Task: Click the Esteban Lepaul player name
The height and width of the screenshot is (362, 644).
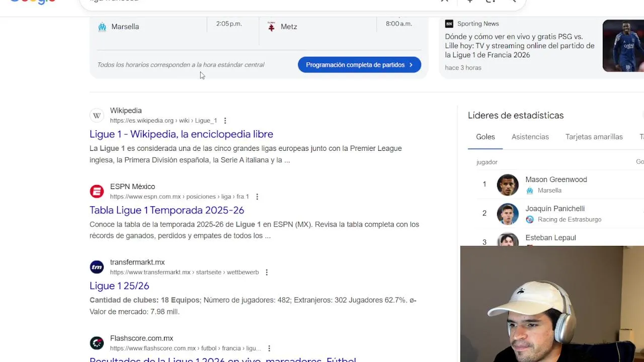Action: pyautogui.click(x=550, y=238)
